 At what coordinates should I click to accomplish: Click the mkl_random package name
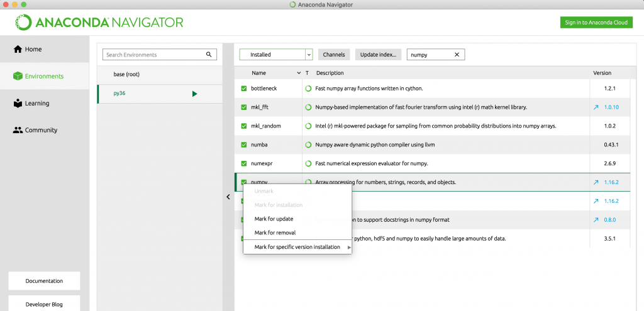pos(266,126)
